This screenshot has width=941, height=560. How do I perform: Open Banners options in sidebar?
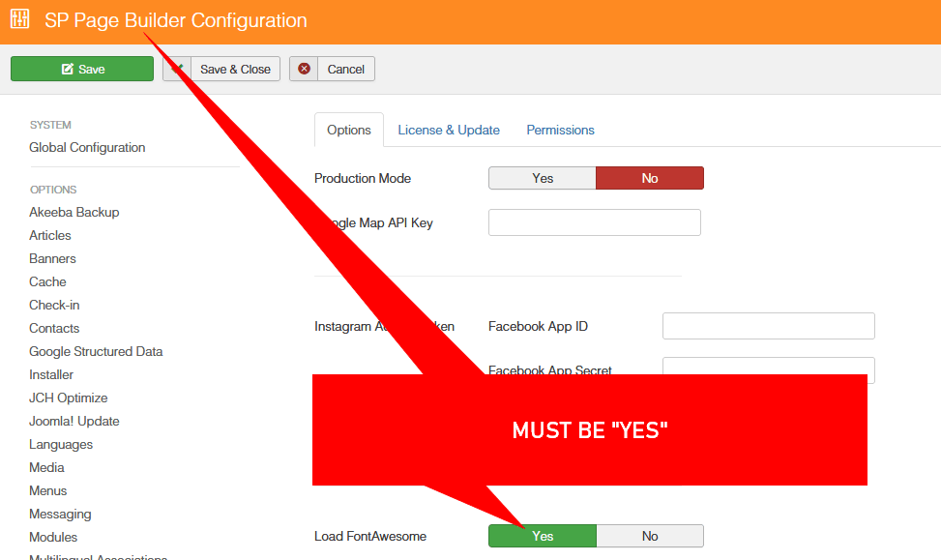point(53,258)
